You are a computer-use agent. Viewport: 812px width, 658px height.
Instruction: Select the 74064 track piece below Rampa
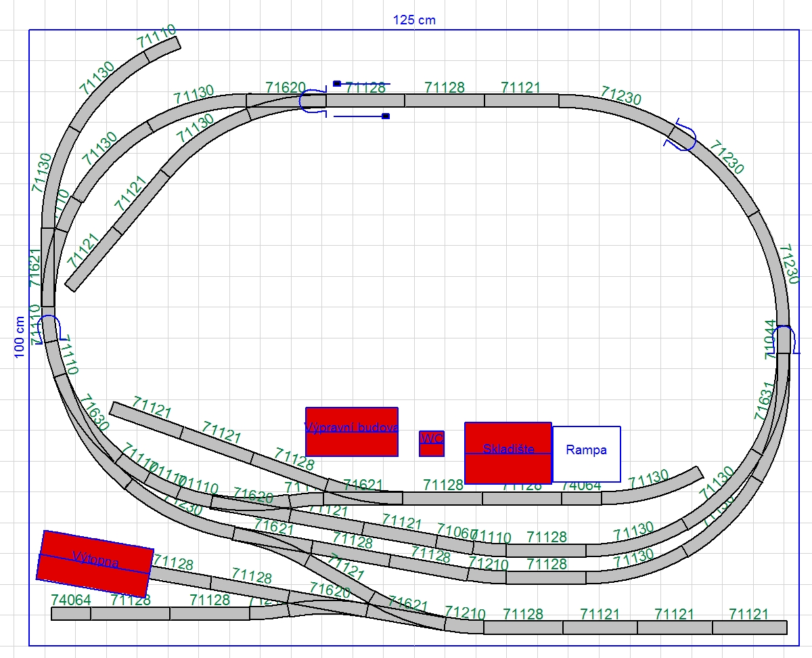click(x=581, y=498)
